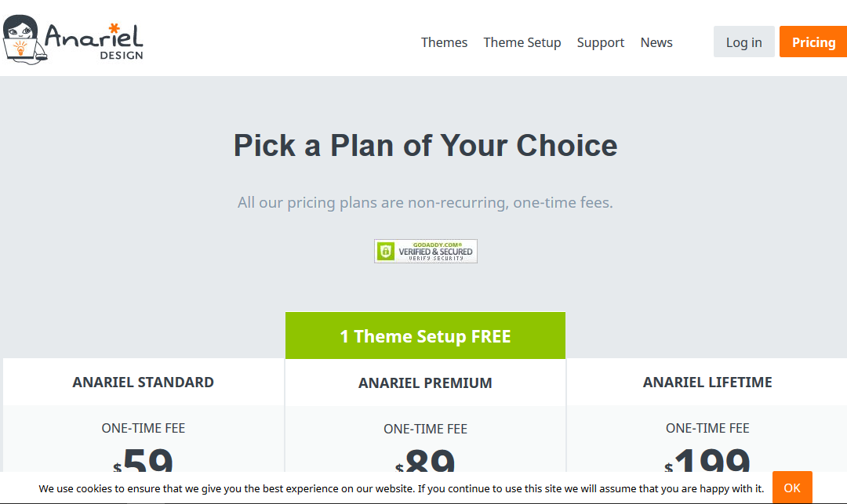The width and height of the screenshot is (847, 504).
Task: Click the $199 Lifetime price
Action: coord(707,460)
